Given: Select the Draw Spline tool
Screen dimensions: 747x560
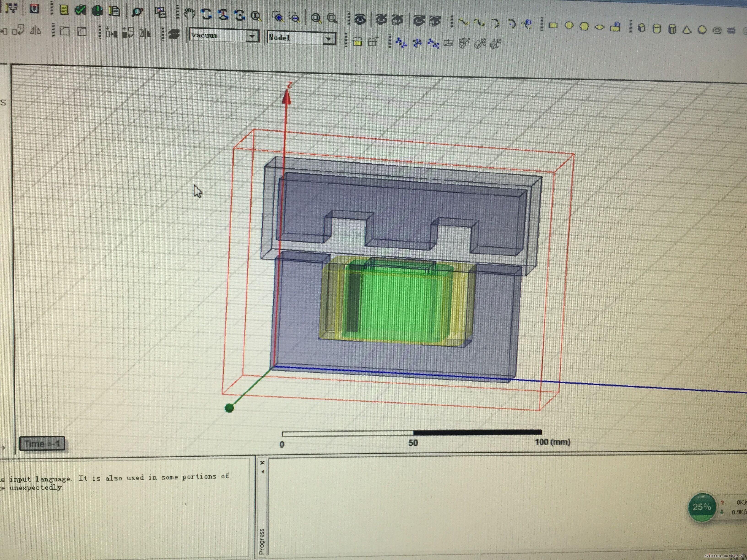Looking at the screenshot, I should (479, 23).
